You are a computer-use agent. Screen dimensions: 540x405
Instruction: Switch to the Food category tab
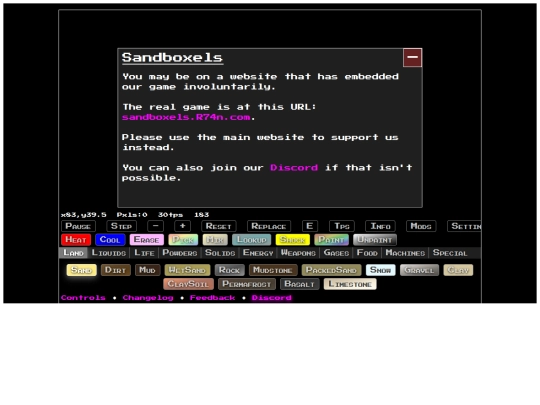click(367, 253)
